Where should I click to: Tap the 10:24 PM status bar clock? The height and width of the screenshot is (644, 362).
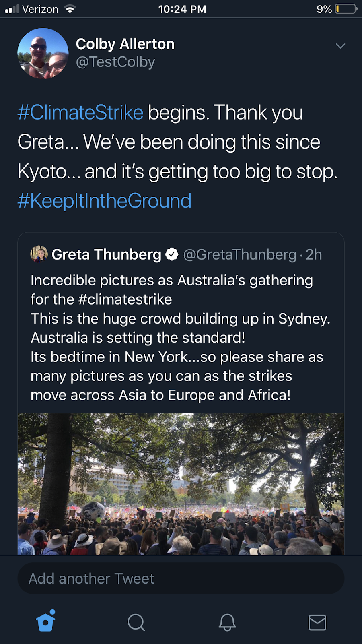click(182, 9)
